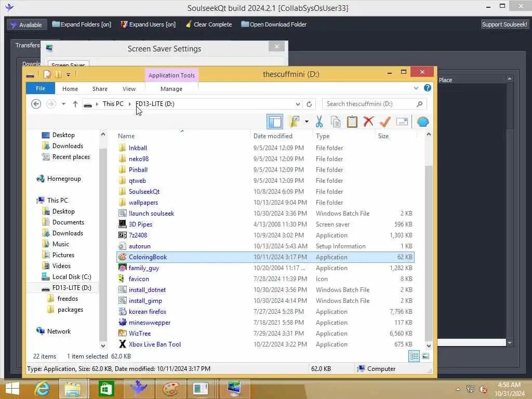The image size is (532, 399).
Task: Go up one folder level with up arrow
Action: coord(75,104)
